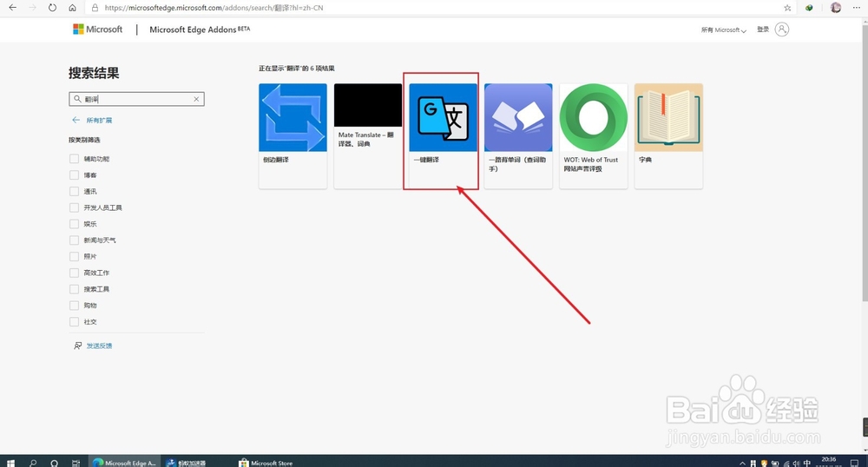
Task: Check the 辅助功能 category filter
Action: click(x=74, y=159)
